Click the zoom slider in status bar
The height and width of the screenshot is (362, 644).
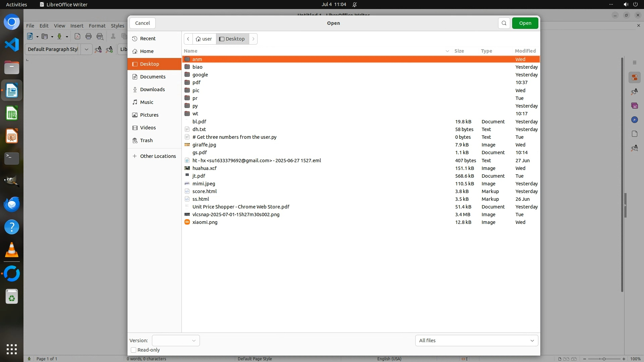pos(604,359)
